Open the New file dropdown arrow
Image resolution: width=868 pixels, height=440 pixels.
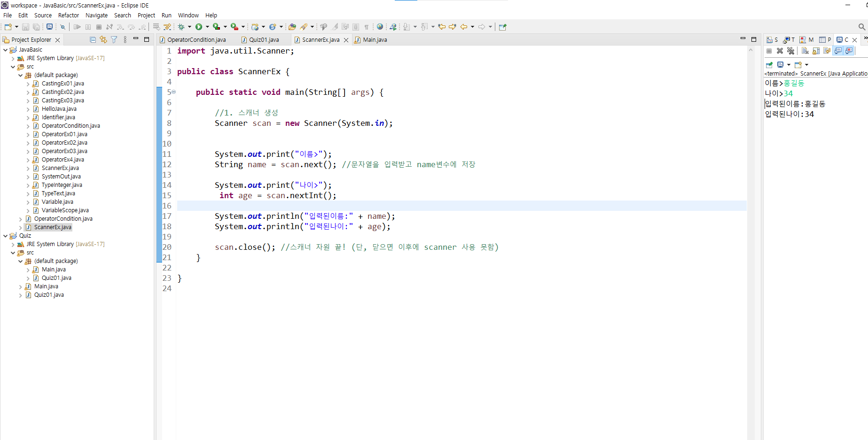(16, 27)
